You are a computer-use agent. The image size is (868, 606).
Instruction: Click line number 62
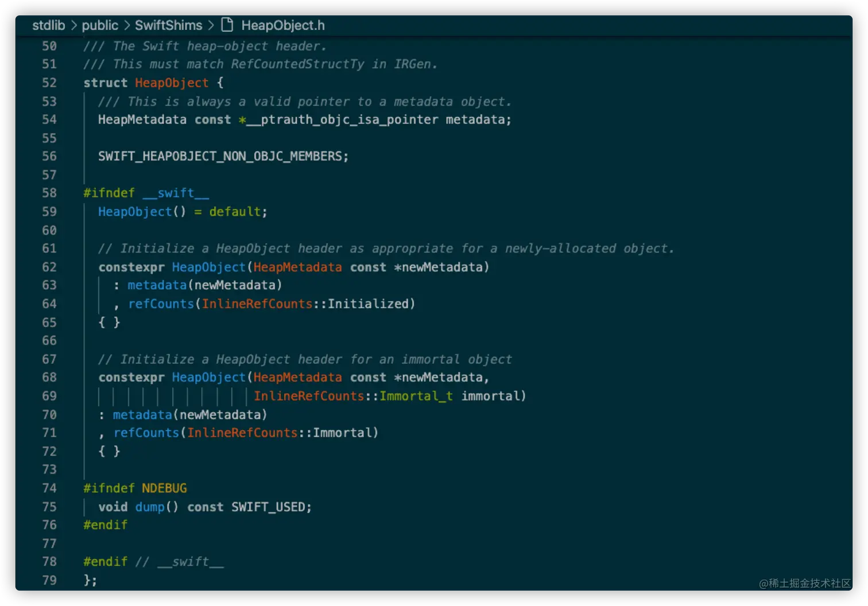(49, 267)
